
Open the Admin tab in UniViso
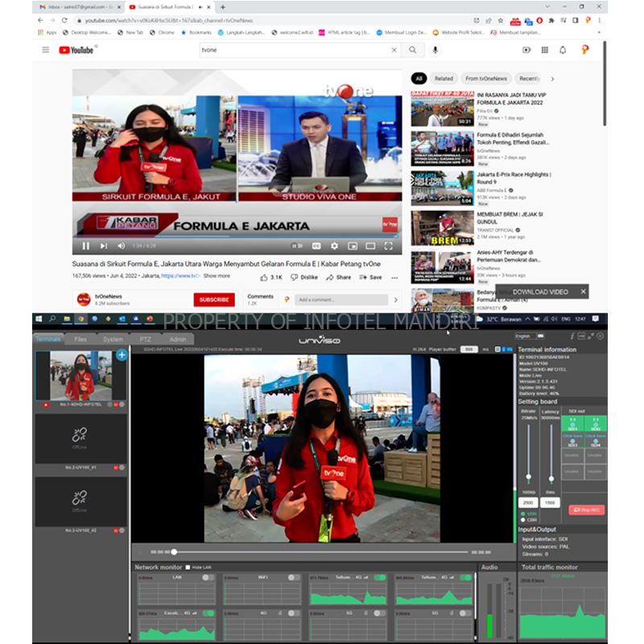click(178, 339)
